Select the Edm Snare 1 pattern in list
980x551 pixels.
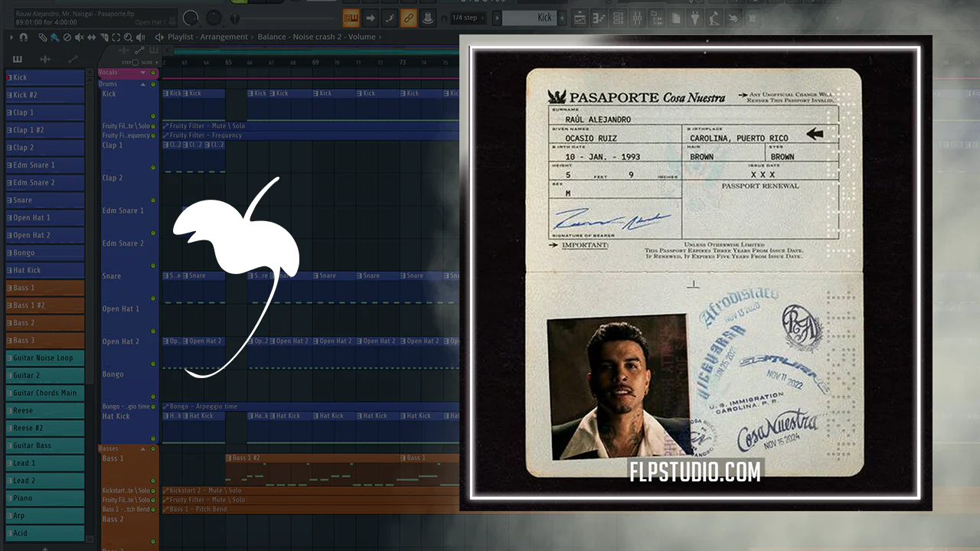point(45,165)
